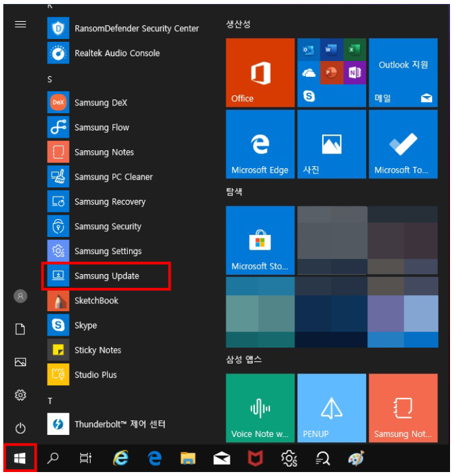Click the 탐색 group header
Screen dimensions: 454x476
[234, 192]
